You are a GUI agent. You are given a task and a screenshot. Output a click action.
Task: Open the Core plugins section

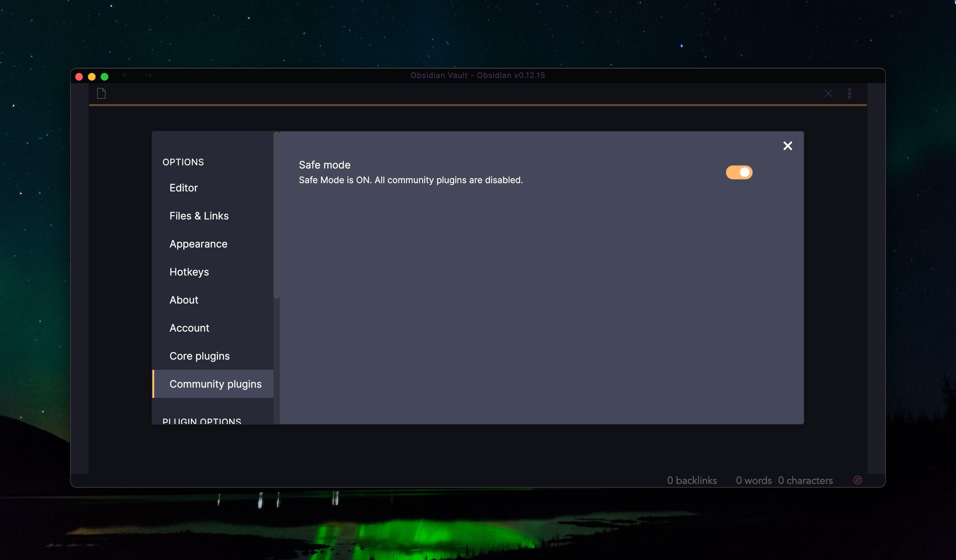click(199, 356)
